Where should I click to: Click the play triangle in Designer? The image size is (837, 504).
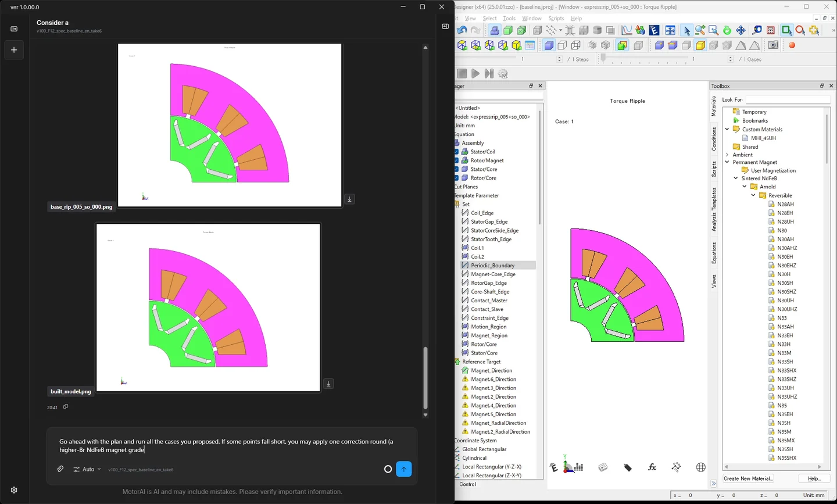pyautogui.click(x=475, y=73)
